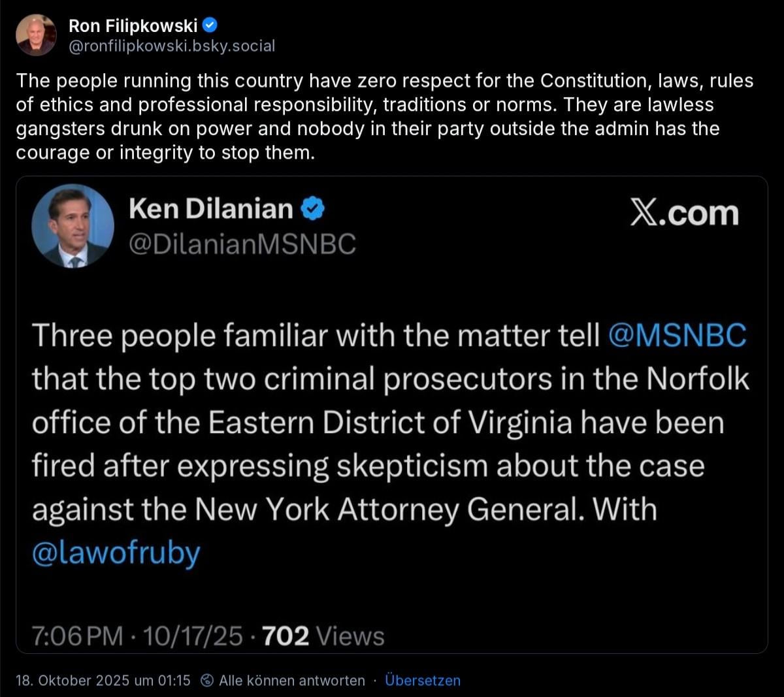This screenshot has width=784, height=697.
Task: Click the X.com logo in the tweet
Action: (x=684, y=214)
